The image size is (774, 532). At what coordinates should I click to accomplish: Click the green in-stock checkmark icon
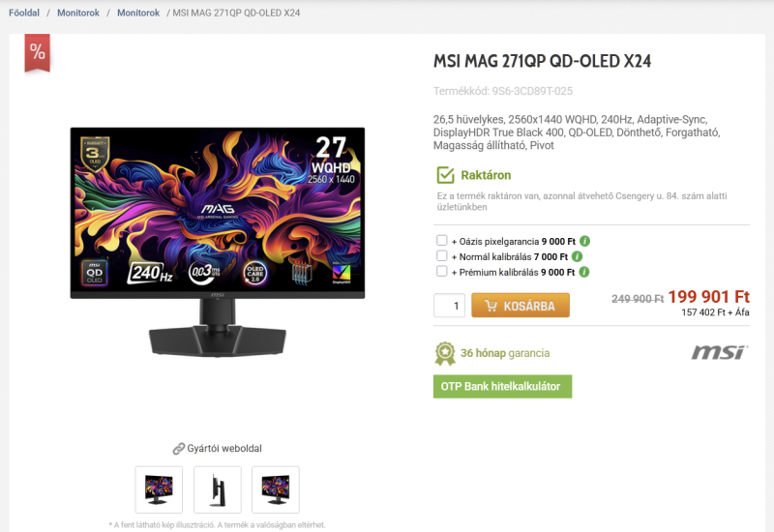[445, 175]
